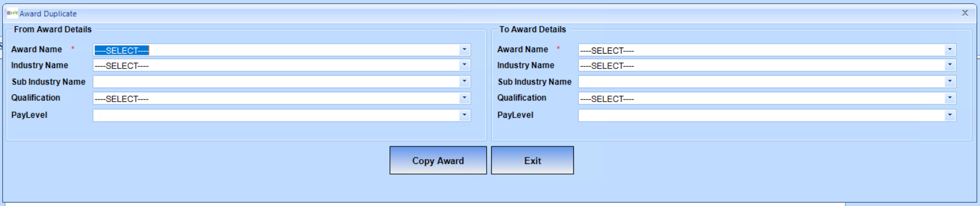Image resolution: width=980 pixels, height=206 pixels.
Task: Open the From Award Name dropdown arrow
Action: [x=464, y=50]
